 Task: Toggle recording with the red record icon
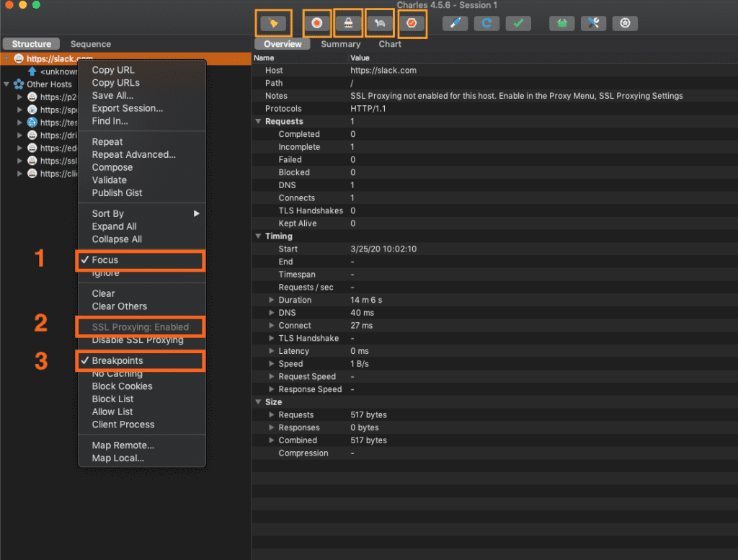[316, 23]
